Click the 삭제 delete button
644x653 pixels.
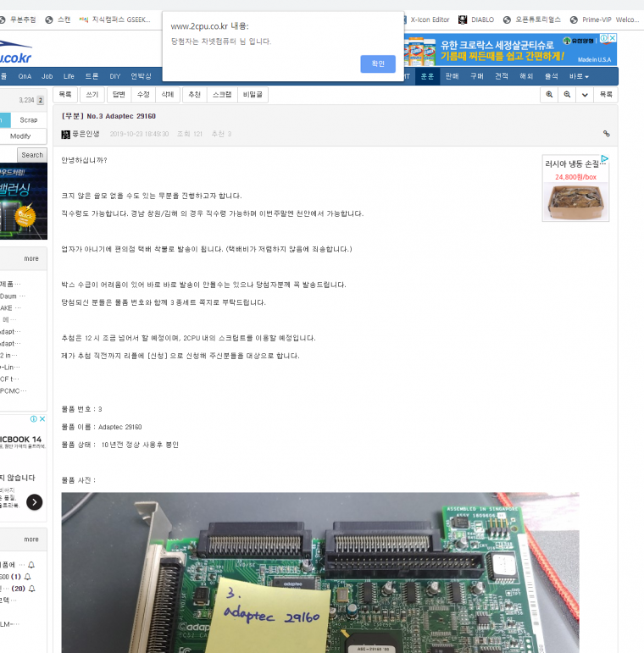[168, 95]
